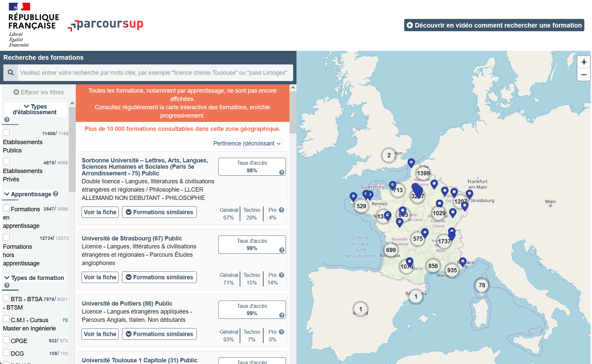Enable Formations hors apprentissage filter

click(x=6, y=237)
